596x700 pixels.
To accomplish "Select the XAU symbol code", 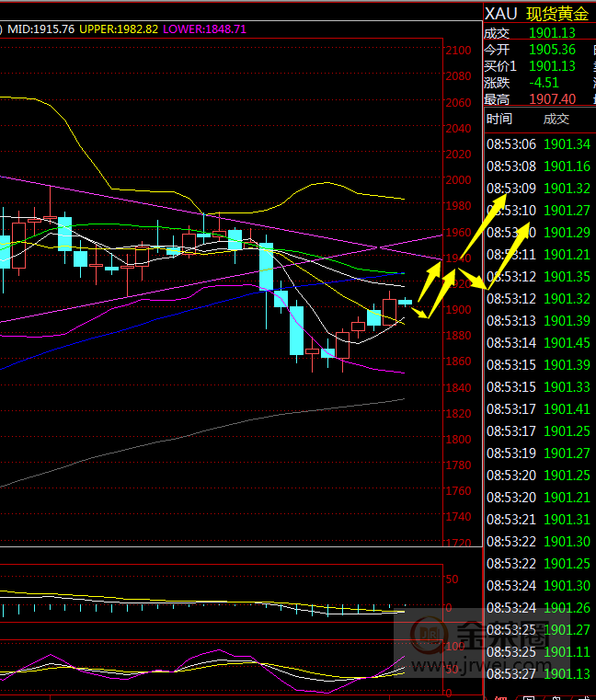I will coord(501,14).
